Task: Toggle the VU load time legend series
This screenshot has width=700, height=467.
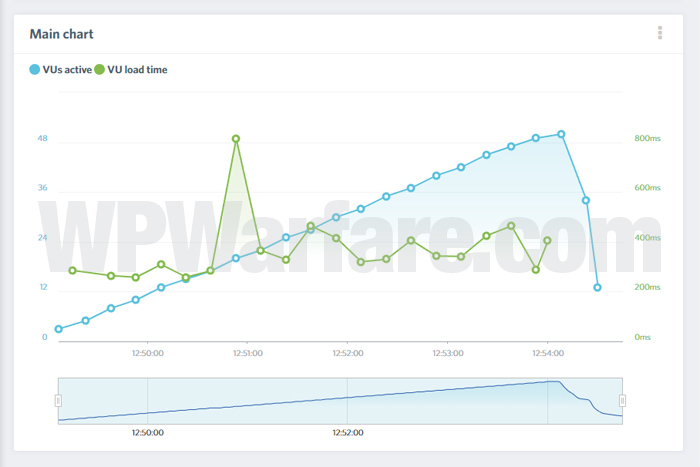Action: [x=131, y=70]
